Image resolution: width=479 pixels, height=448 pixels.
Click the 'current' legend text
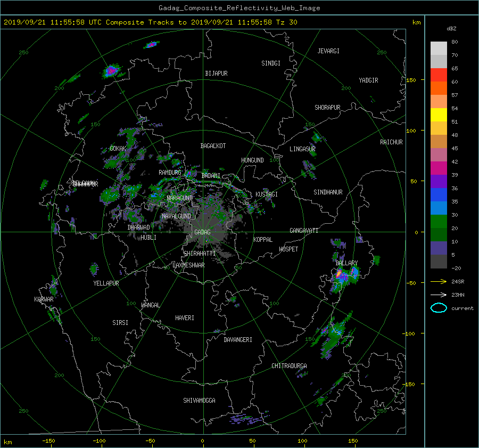(462, 308)
